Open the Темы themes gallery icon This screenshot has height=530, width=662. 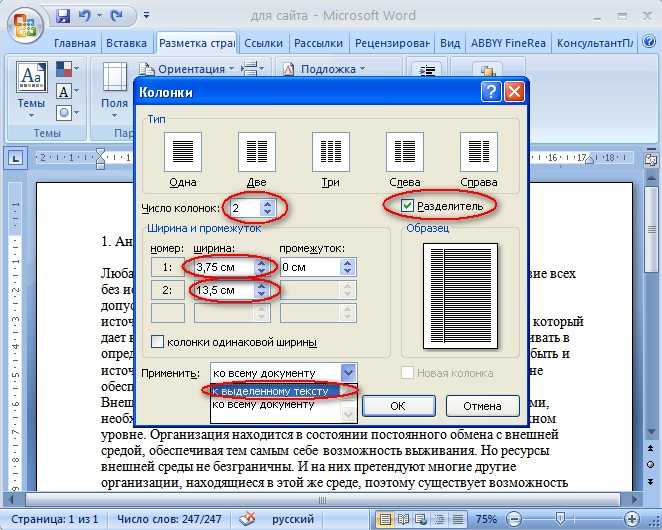pyautogui.click(x=31, y=77)
